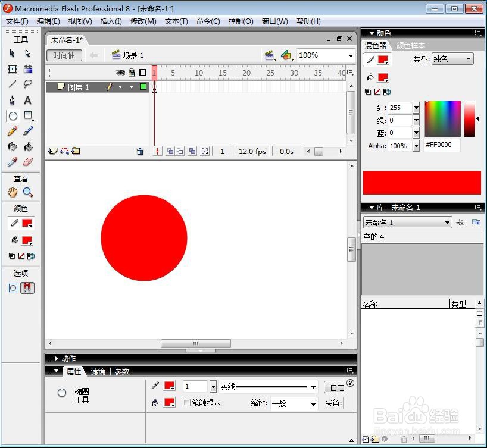Click frame 20 on the timeline ruler

click(246, 73)
